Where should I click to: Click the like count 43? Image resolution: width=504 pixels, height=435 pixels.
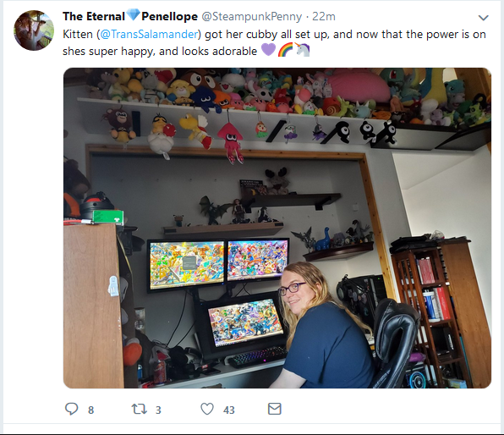point(229,410)
